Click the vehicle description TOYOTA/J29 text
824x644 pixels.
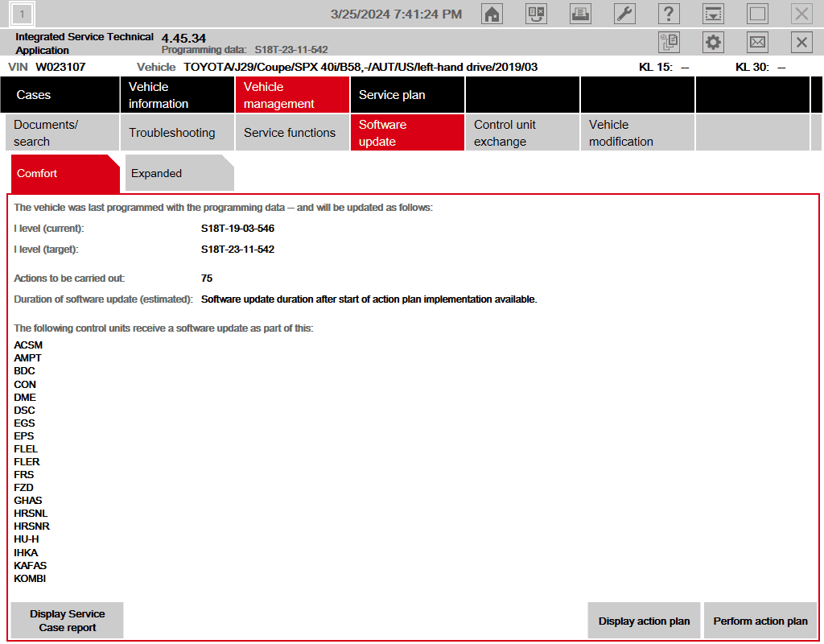[360, 67]
